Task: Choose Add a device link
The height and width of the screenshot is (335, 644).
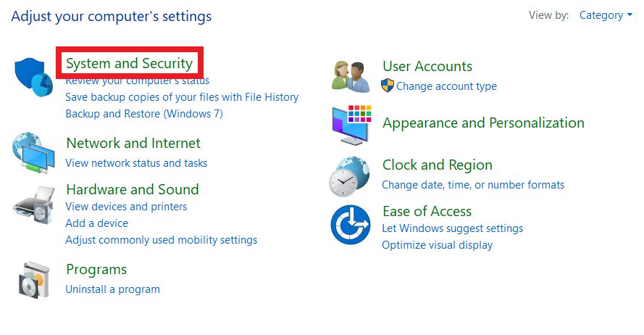Action: tap(96, 223)
